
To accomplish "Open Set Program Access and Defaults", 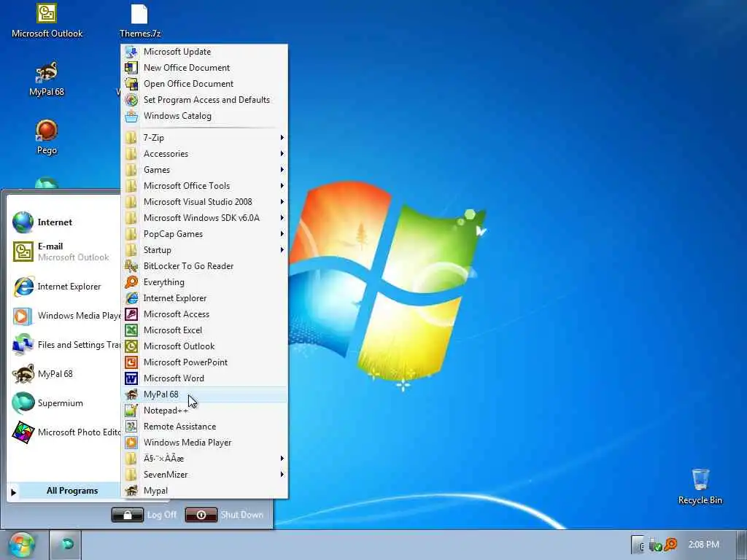I will click(x=204, y=99).
